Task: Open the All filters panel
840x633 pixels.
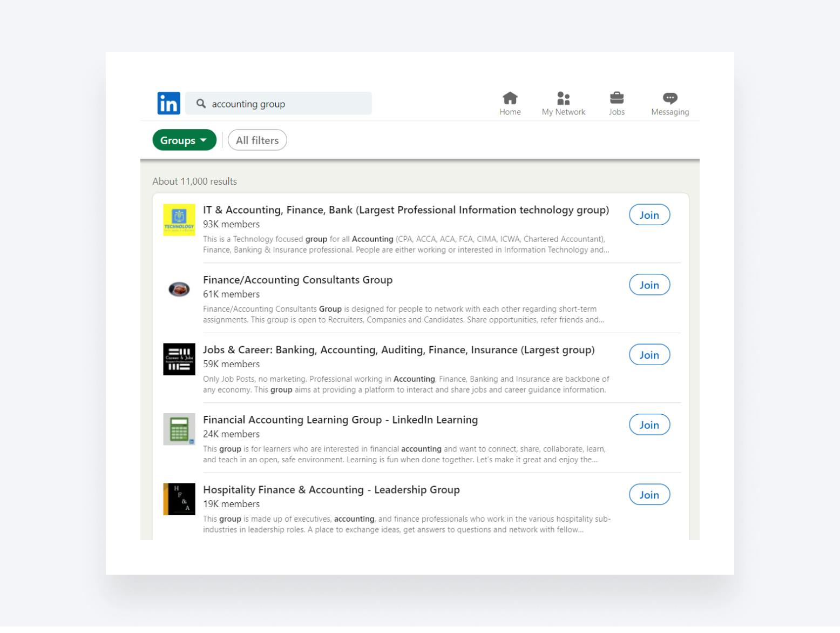Action: click(x=258, y=140)
